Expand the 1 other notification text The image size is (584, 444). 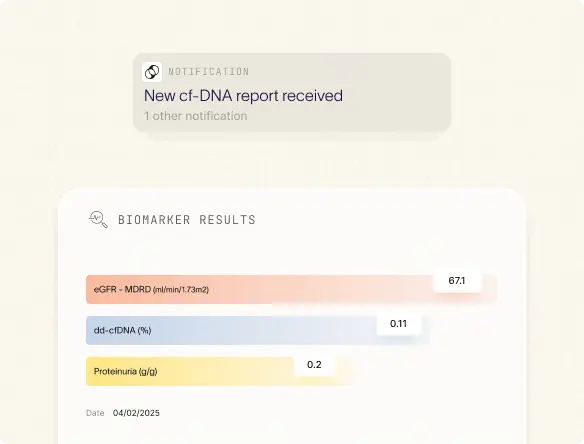[x=196, y=116]
